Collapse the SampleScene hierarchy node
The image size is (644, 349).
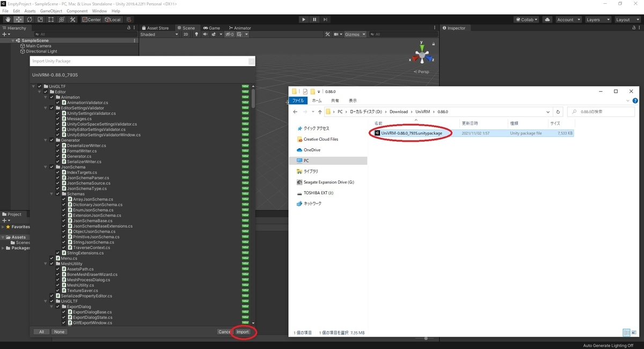pos(13,41)
